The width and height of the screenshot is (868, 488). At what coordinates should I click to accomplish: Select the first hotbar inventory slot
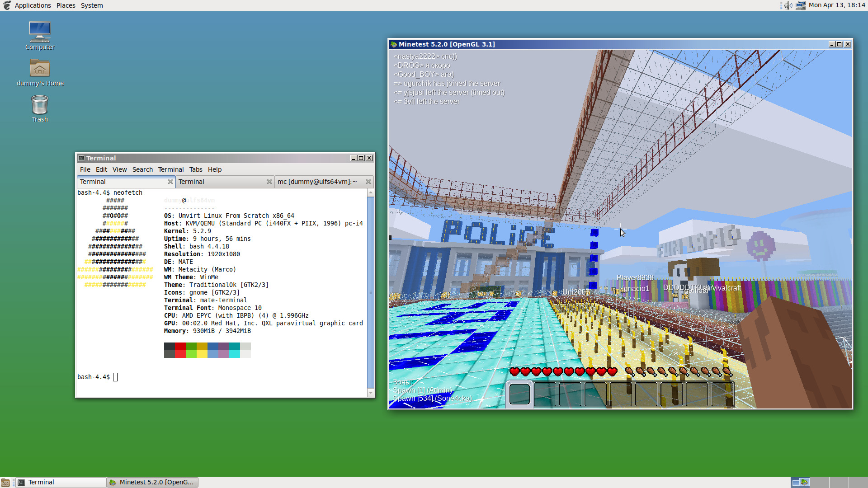519,394
